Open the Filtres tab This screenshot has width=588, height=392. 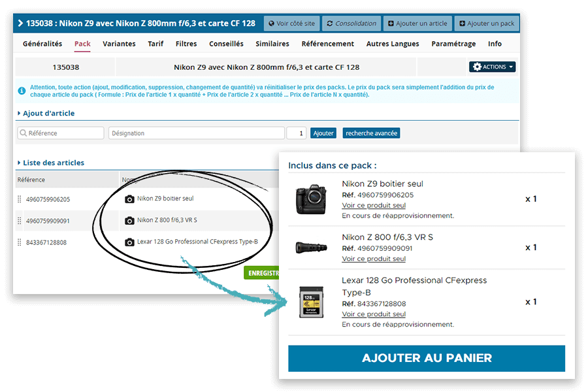pos(186,44)
